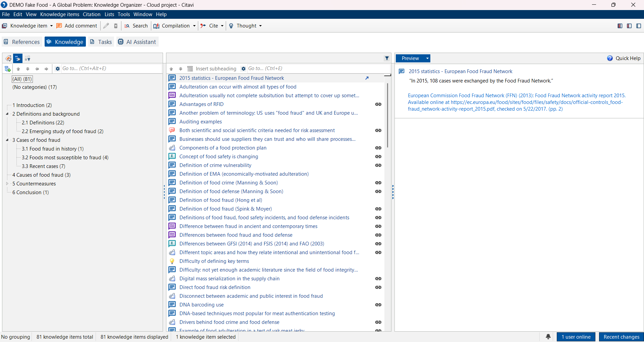
Task: Expand the 5 Countermeasures category
Action: pos(7,184)
